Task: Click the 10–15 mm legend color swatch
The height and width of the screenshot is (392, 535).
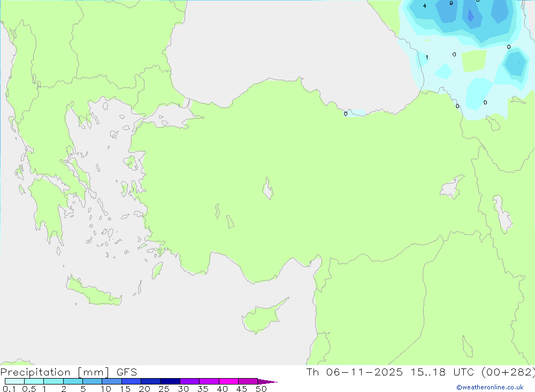Action: [x=112, y=381]
